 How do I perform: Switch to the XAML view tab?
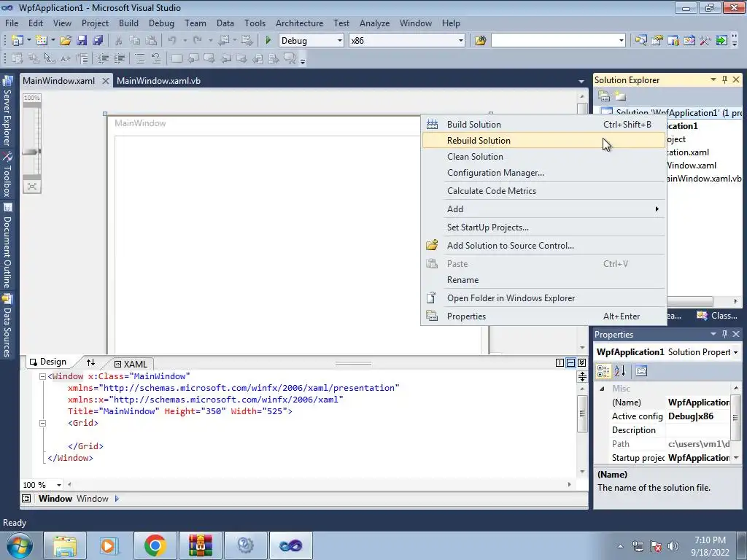[131, 364]
